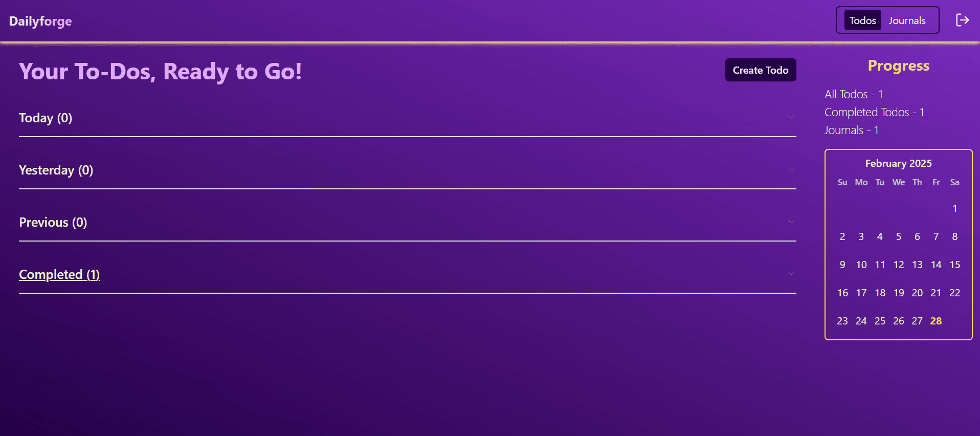Open the Completed (1) link
This screenshot has height=436, width=980.
click(x=59, y=275)
